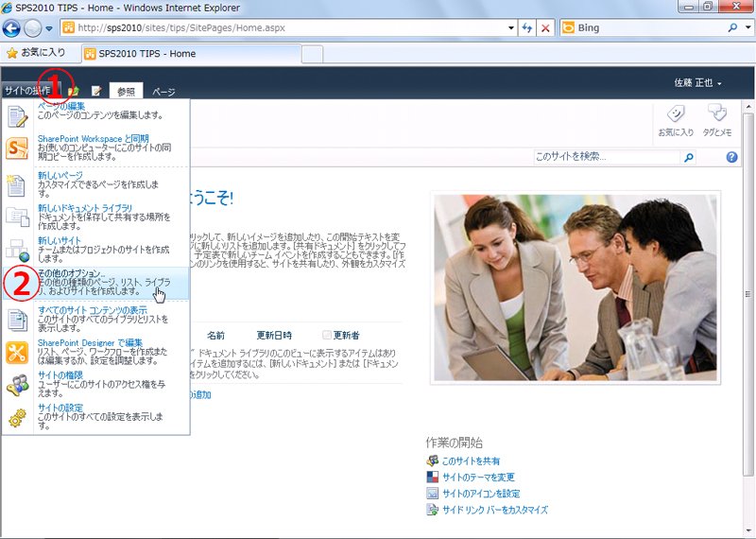756x539 pixels.
Task: Switch to the 参照 ribbon tab
Action: [126, 91]
